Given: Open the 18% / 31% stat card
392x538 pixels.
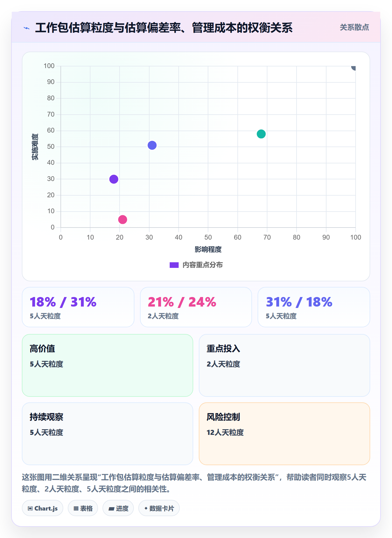Looking at the screenshot, I should pyautogui.click(x=78, y=307).
